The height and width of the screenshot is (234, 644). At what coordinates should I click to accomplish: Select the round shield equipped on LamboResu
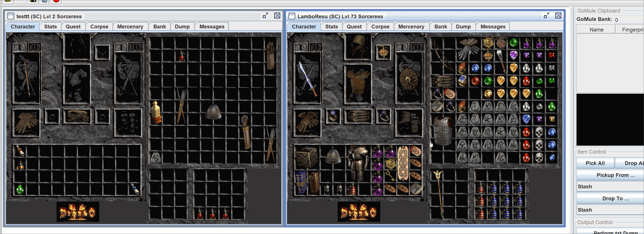(x=409, y=79)
